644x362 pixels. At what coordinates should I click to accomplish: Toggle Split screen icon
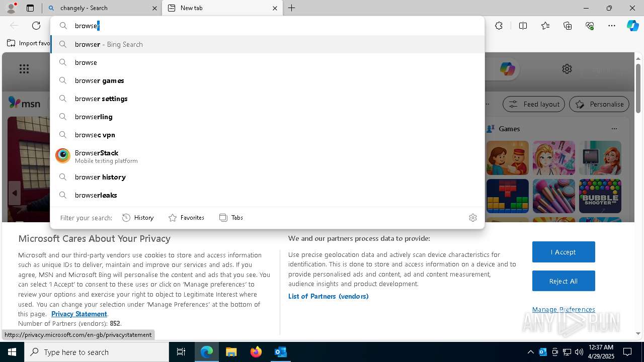(x=523, y=26)
